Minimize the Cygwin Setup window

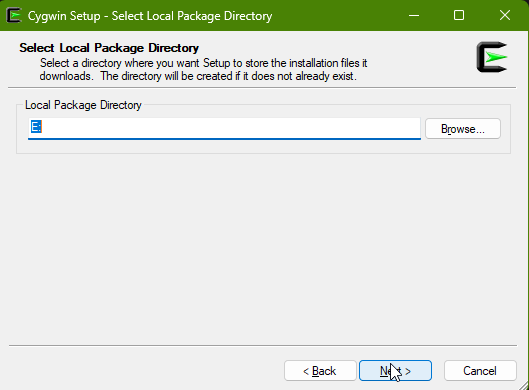(x=414, y=16)
